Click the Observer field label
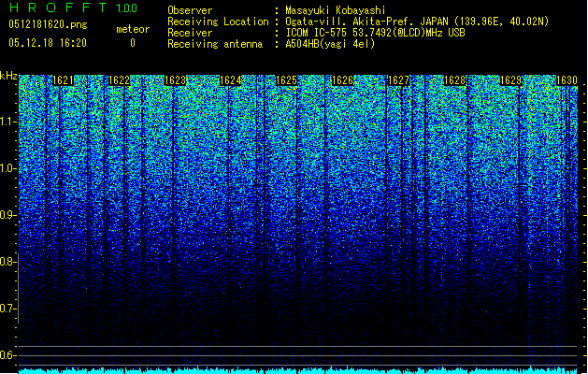 190,10
